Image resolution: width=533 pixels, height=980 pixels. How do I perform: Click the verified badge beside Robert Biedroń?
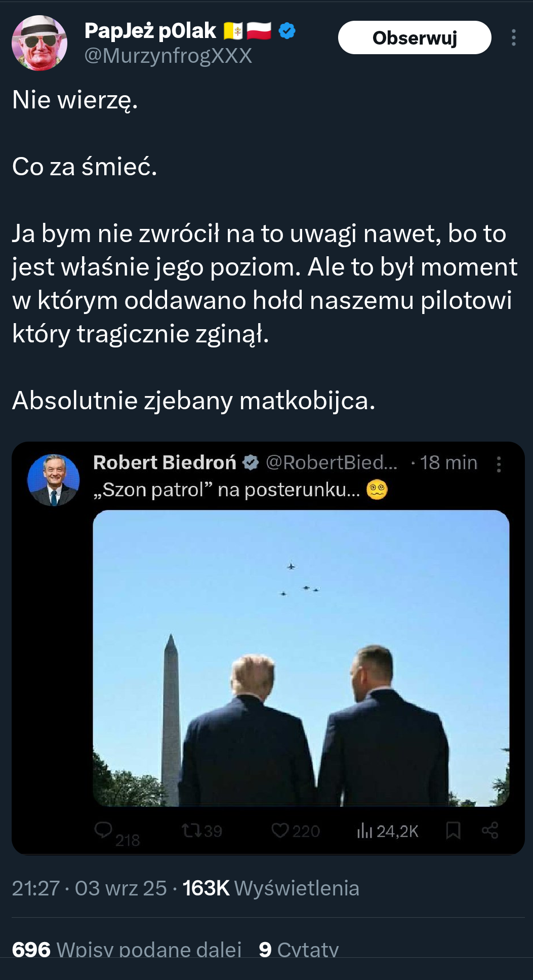click(251, 462)
